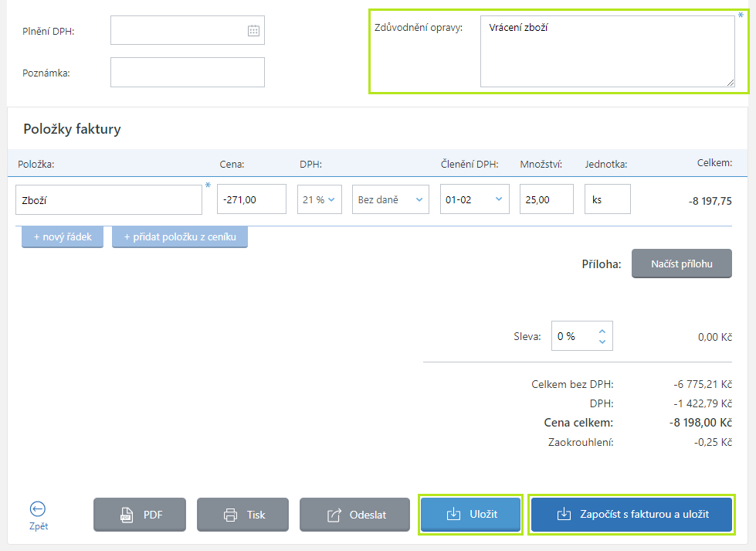Viewport: 756px width, 551px height.
Task: Select the Cena field with -271,00
Action: 252,199
